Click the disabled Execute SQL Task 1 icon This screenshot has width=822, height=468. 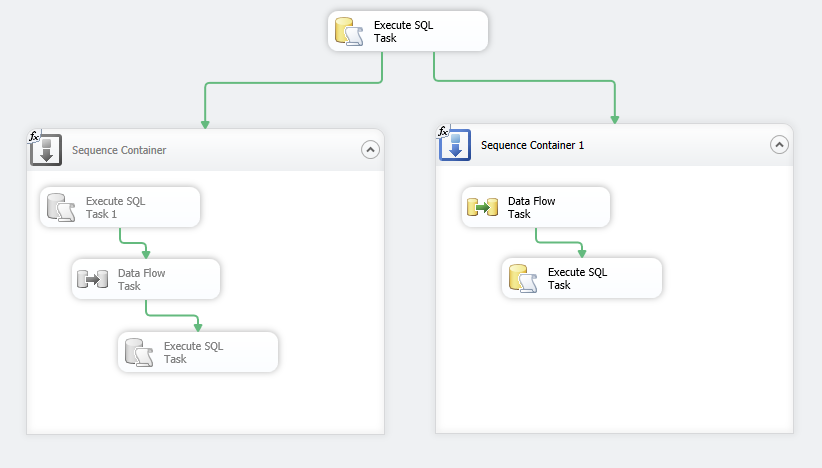click(x=60, y=207)
